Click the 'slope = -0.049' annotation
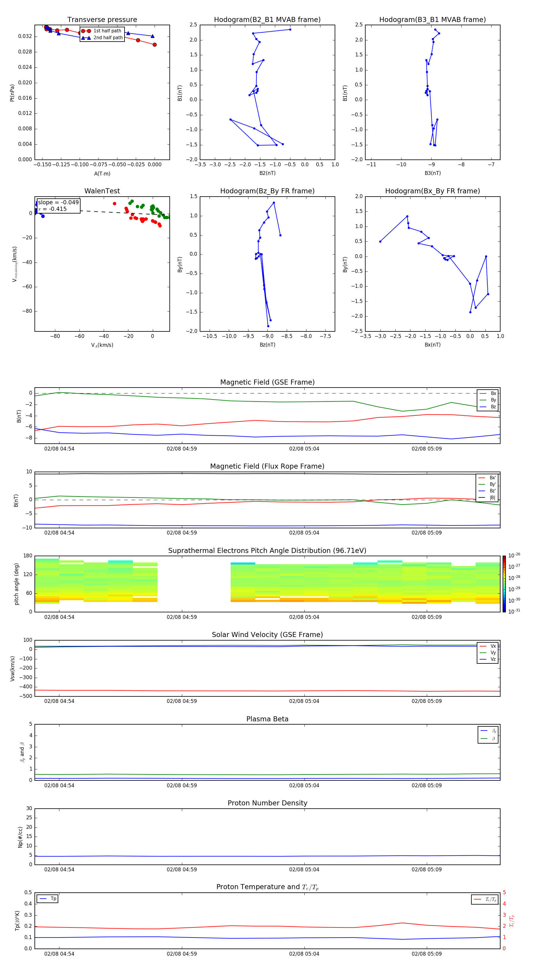Viewport: 535px width, 980px height. point(58,203)
